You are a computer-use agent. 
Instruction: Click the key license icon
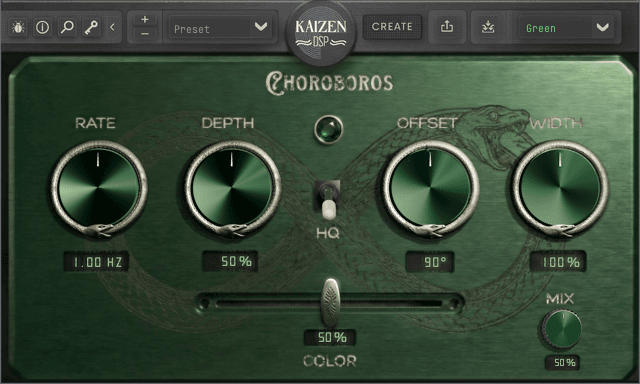[x=91, y=27]
